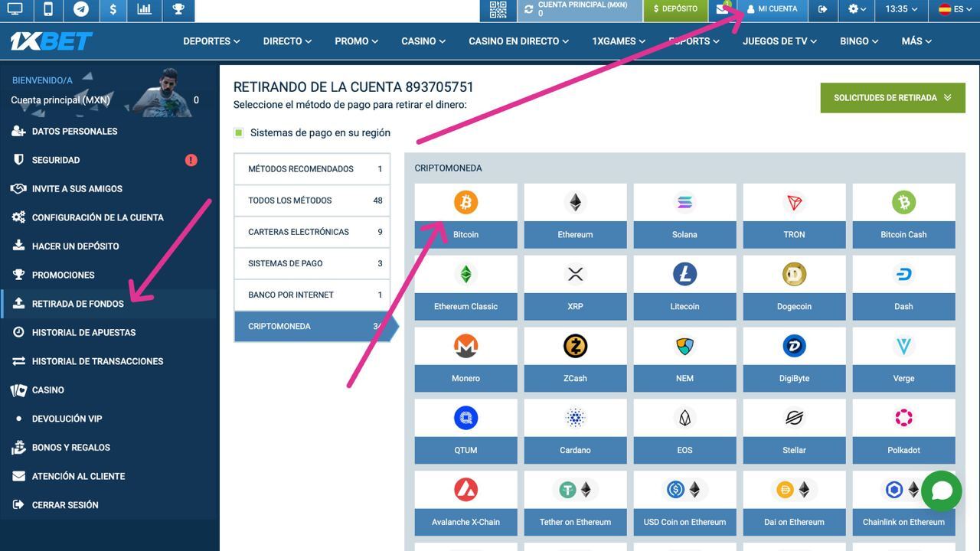Screen dimensions: 980x551
Task: Select the Dogecoin payment method
Action: pos(794,288)
